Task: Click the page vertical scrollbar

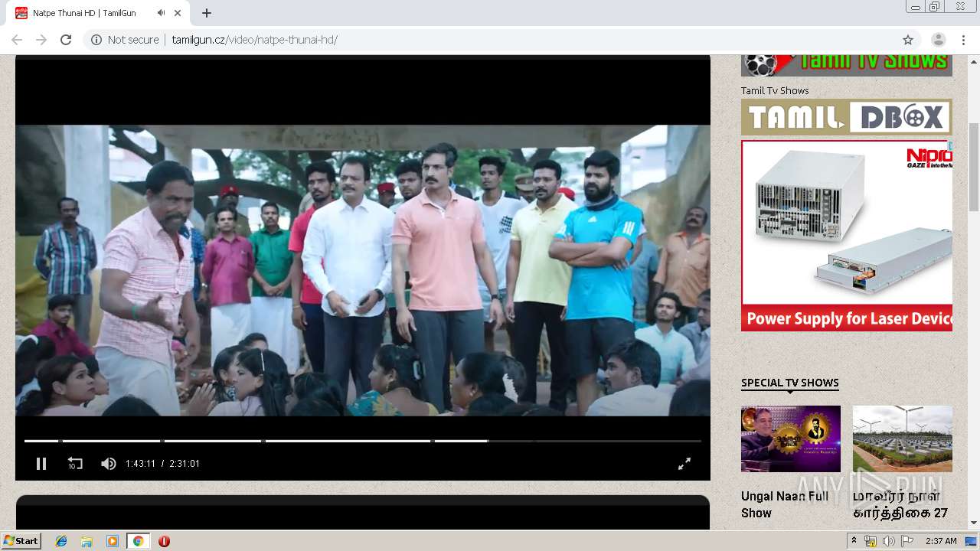Action: 974,167
